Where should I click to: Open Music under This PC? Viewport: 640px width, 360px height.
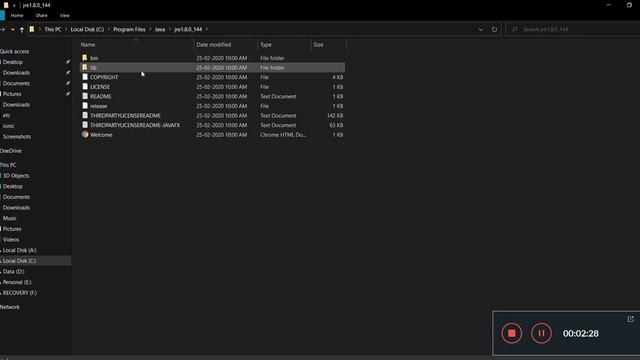(x=10, y=218)
